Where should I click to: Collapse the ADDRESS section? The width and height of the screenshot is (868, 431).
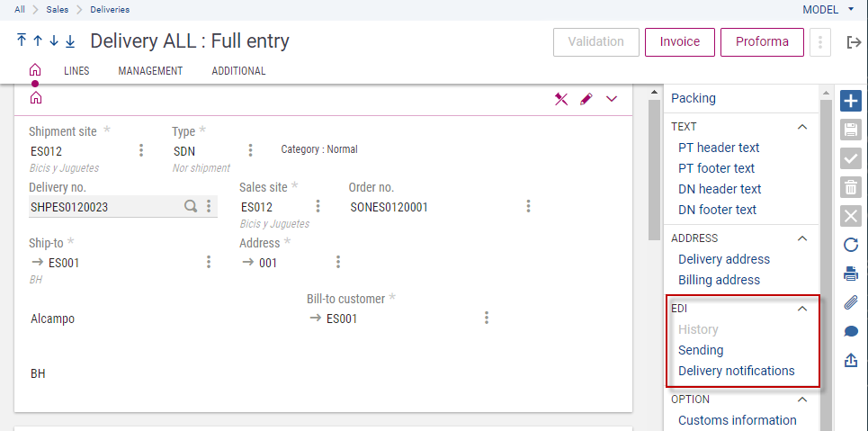pyautogui.click(x=802, y=238)
